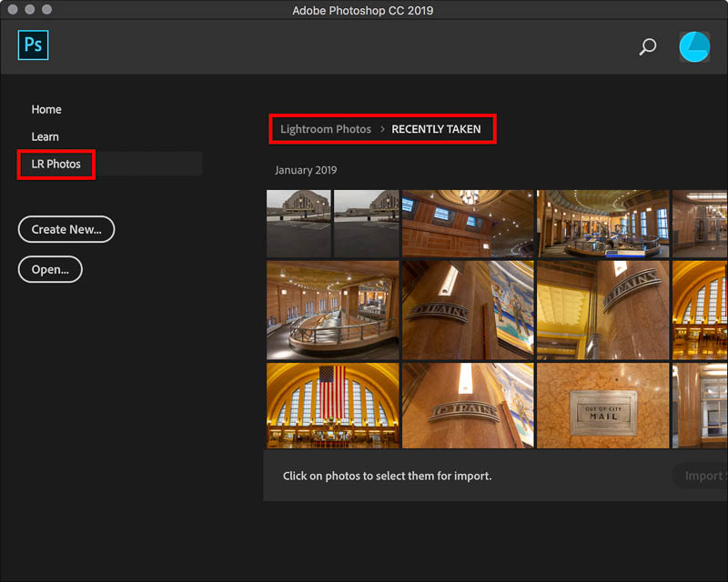Select OUT OF CITY MAIL plaque photo
This screenshot has width=728, height=582.
(x=603, y=406)
